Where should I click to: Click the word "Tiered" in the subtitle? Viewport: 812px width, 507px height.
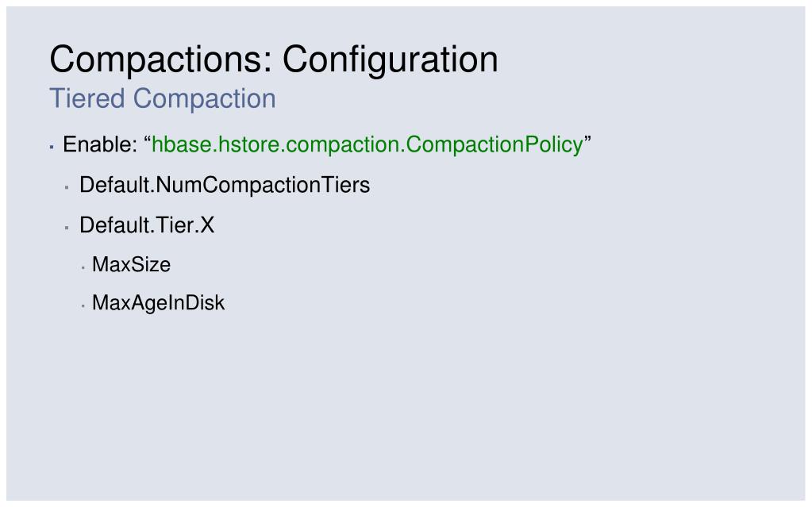(87, 98)
